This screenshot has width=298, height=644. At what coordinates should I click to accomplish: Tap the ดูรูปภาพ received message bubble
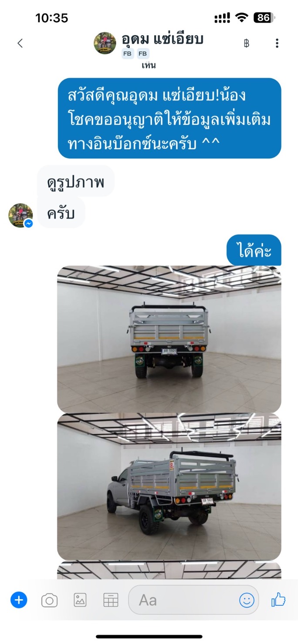pos(76,181)
